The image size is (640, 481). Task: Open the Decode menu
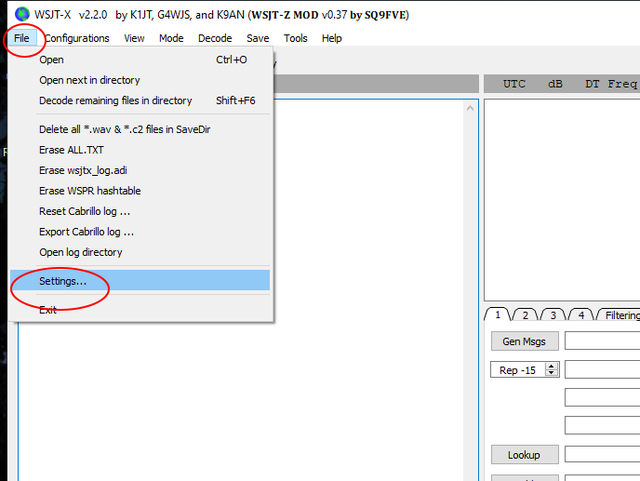pyautogui.click(x=215, y=38)
